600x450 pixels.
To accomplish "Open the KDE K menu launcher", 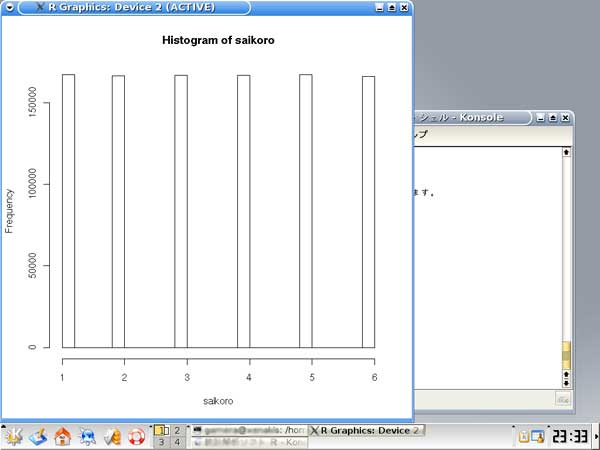I will 13,436.
